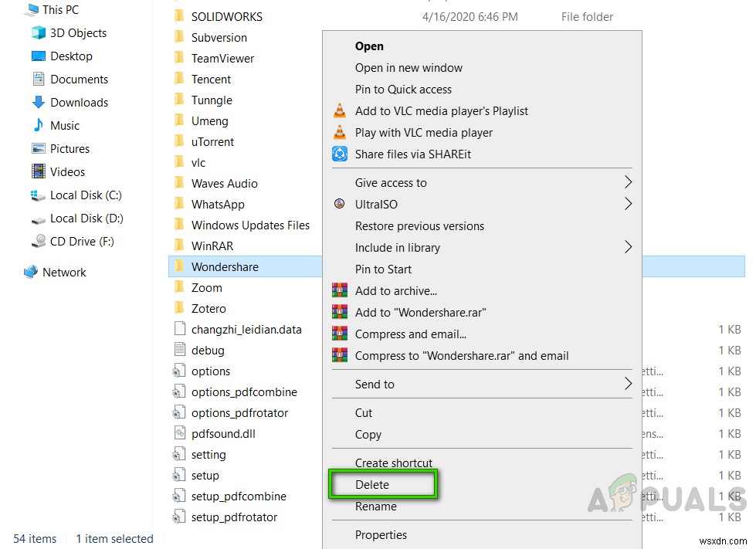Image resolution: width=756 pixels, height=549 pixels.
Task: Select "Open in new window" from menu
Action: pyautogui.click(x=409, y=67)
